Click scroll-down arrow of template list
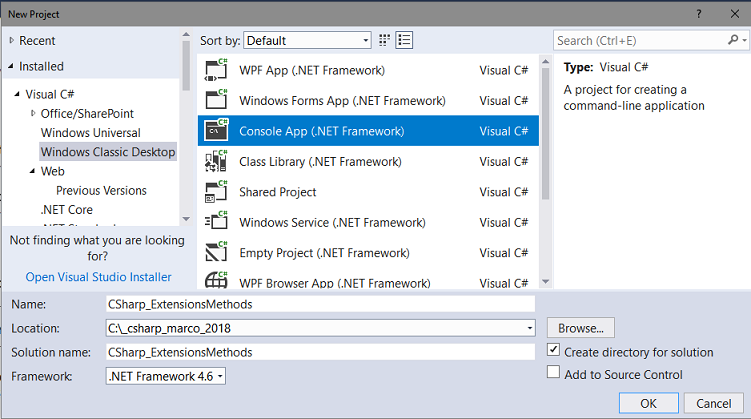The width and height of the screenshot is (751, 419). [546, 282]
